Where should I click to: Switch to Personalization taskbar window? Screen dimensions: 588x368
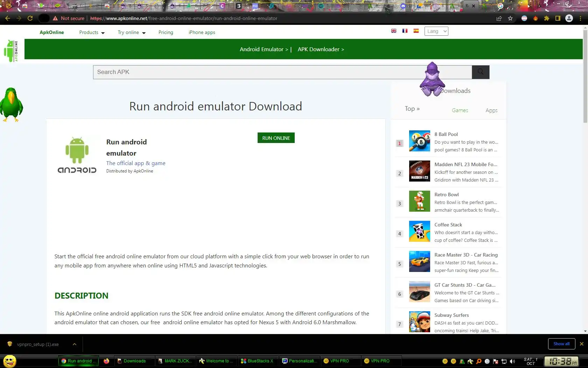pos(300,361)
